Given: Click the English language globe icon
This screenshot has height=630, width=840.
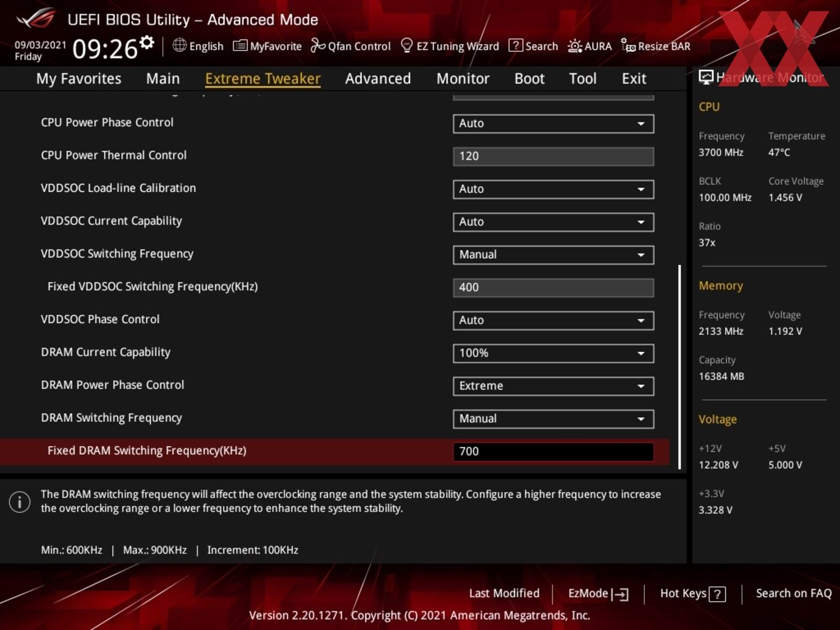Looking at the screenshot, I should [179, 45].
